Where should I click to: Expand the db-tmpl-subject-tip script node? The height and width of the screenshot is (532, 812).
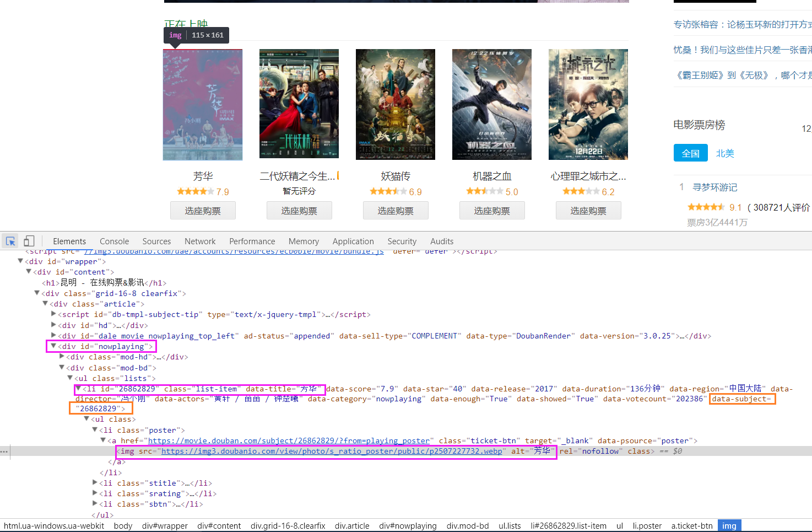tap(53, 314)
